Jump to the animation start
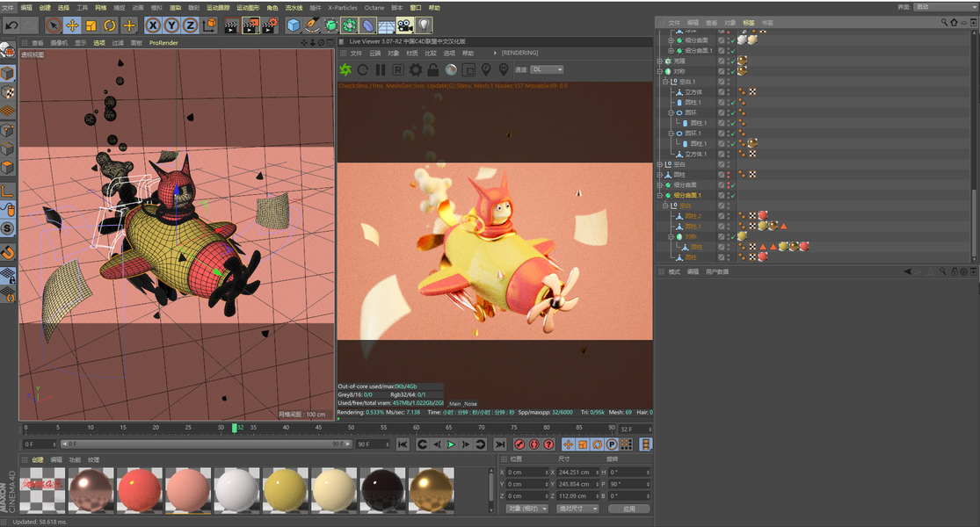The image size is (980, 527). (x=403, y=444)
